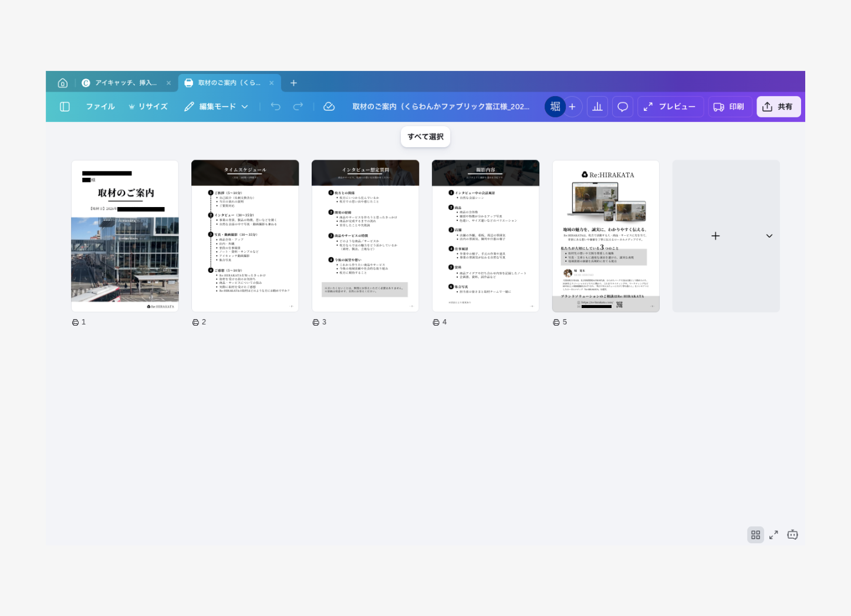Image resolution: width=851 pixels, height=616 pixels.
Task: Click the 共有 share button
Action: (778, 107)
